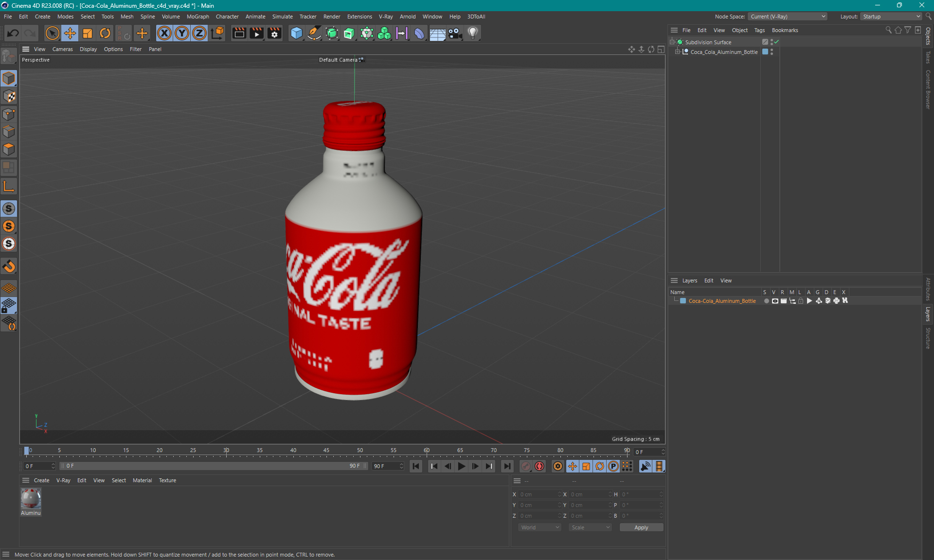
Task: Click the Coordinate System icon
Action: [218, 33]
